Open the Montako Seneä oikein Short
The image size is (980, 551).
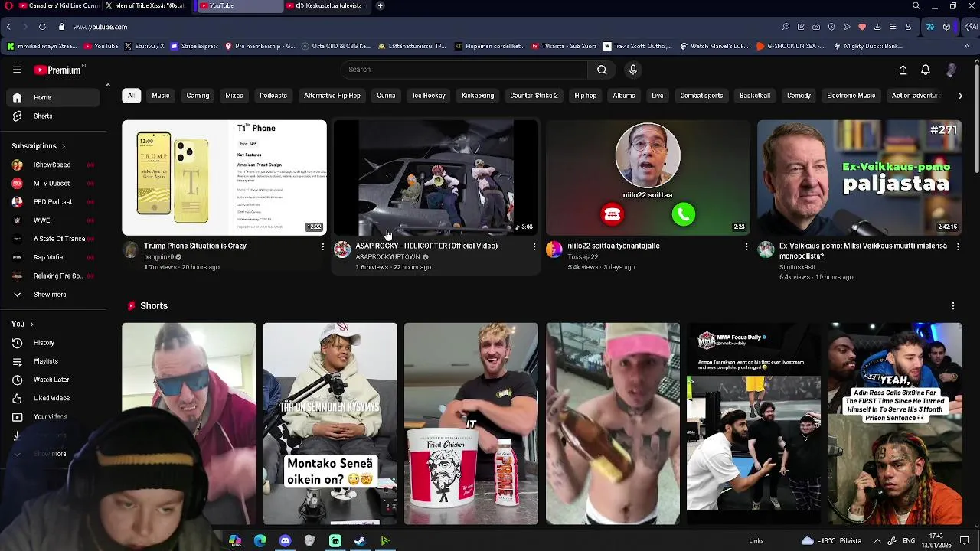coord(330,424)
